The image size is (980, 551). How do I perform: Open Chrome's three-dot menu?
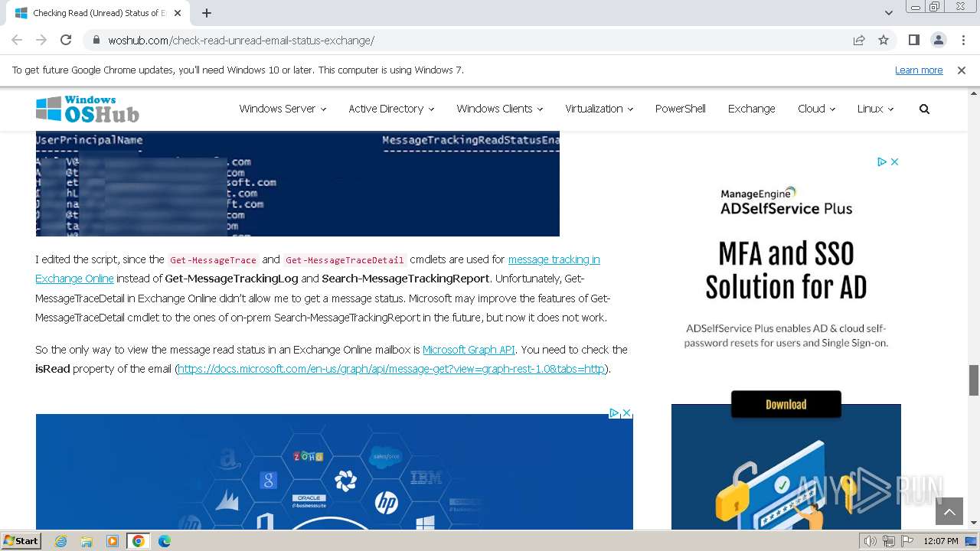(x=962, y=41)
